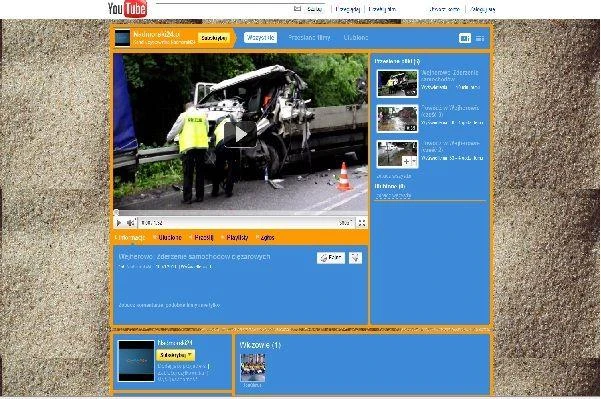Focus the YouTube search input field
The height and width of the screenshot is (399, 601).
[x=224, y=8]
